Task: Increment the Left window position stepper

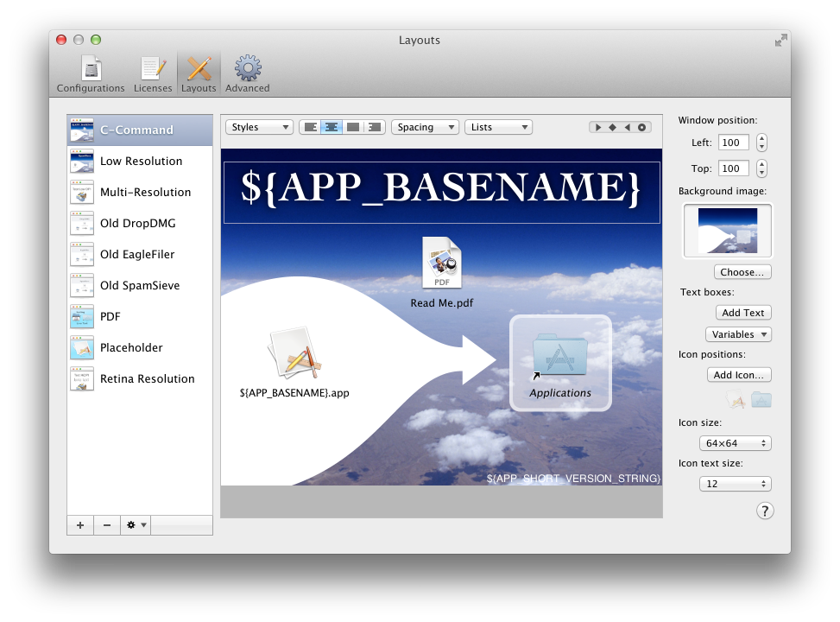Action: click(761, 137)
